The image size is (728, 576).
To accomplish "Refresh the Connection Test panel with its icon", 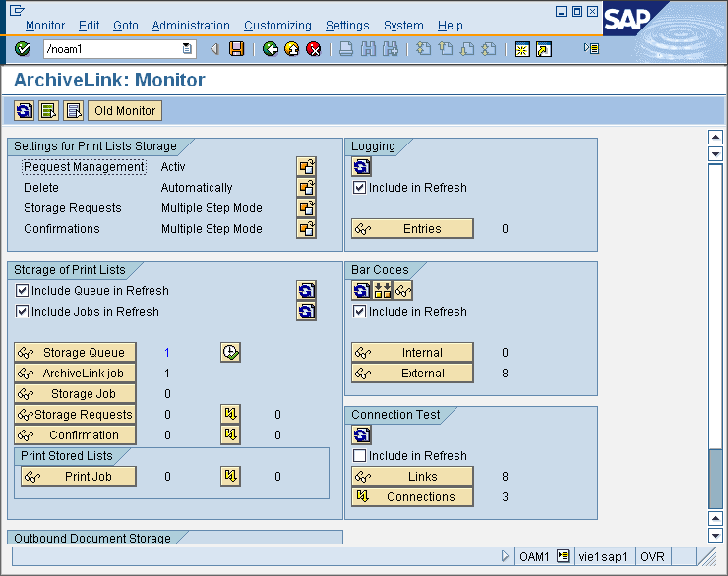I will pyautogui.click(x=361, y=435).
